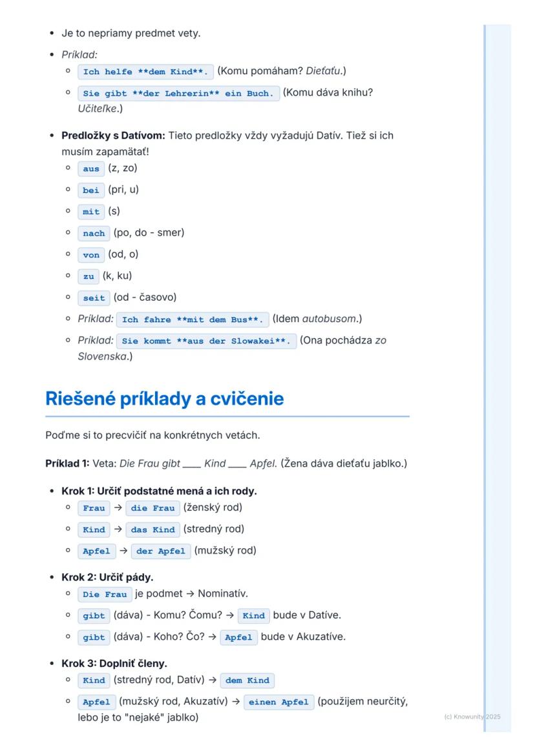Click the "Riešené príklady a cvičenie" heading
The height and width of the screenshot is (756, 535).
tap(165, 399)
